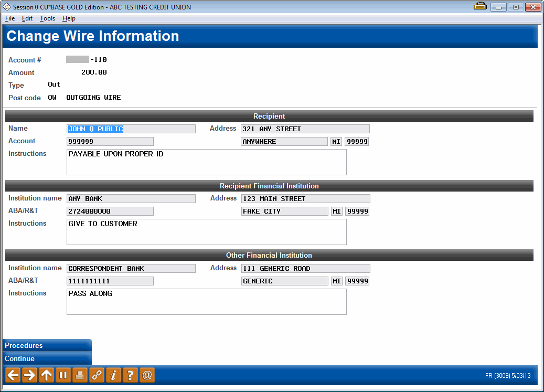
Task: Click the chain link session icon
Action: click(x=96, y=375)
